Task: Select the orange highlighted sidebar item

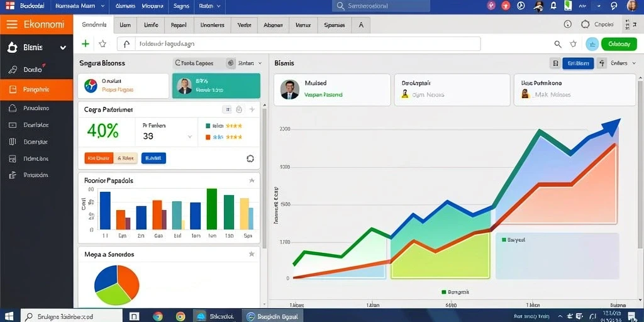Action: click(x=36, y=89)
